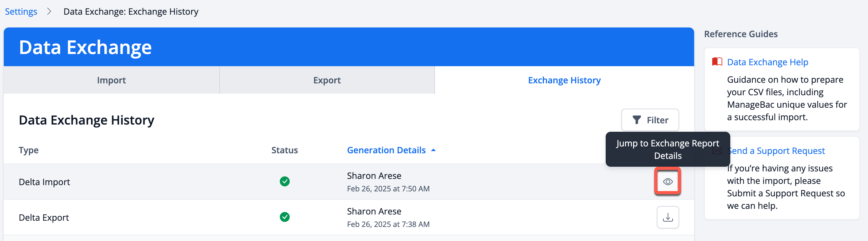The image size is (868, 241).
Task: Toggle the Generation Details sort arrow
Action: pos(433,150)
